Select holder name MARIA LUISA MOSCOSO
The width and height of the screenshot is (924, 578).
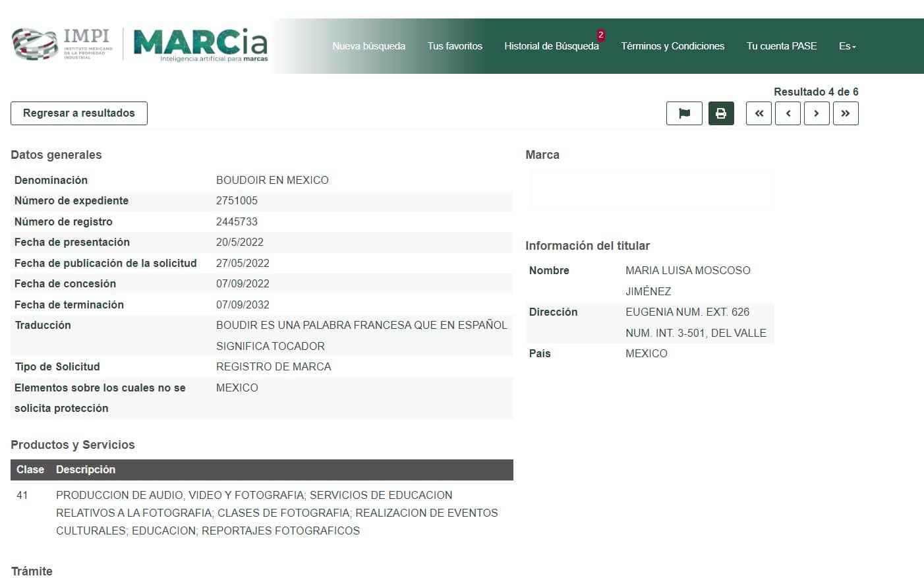pyautogui.click(x=688, y=270)
